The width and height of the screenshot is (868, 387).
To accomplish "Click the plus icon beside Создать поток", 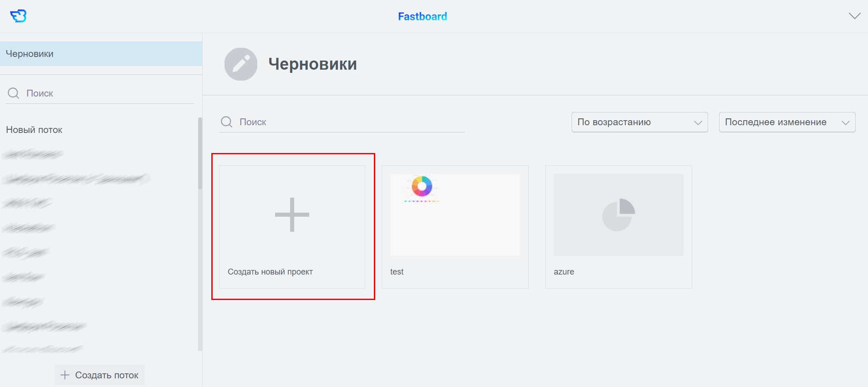I will point(65,375).
